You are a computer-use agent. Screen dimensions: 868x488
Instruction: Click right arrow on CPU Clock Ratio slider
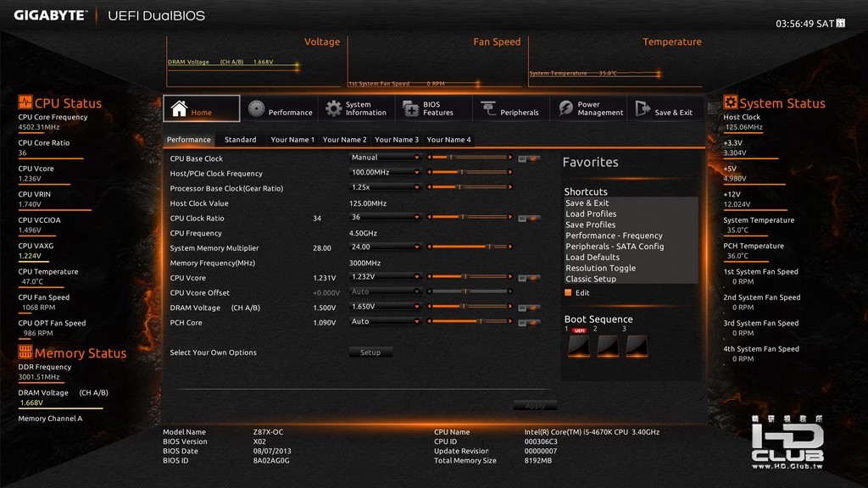coord(509,217)
